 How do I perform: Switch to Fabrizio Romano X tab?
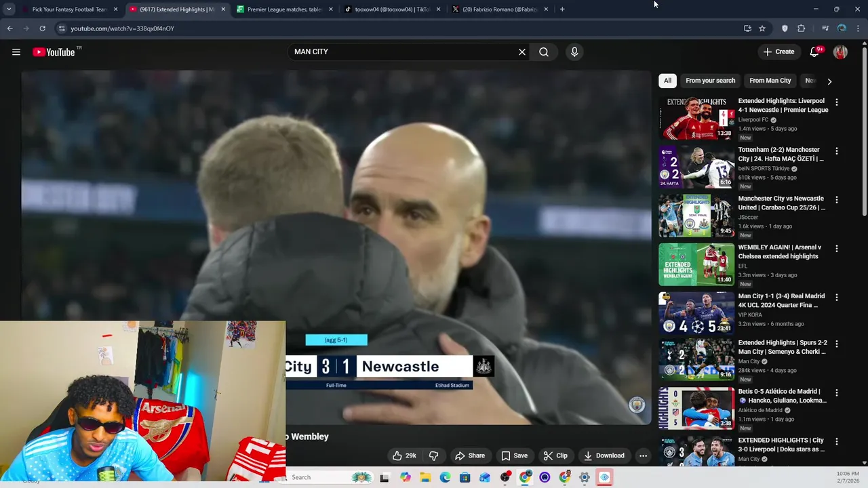[500, 9]
